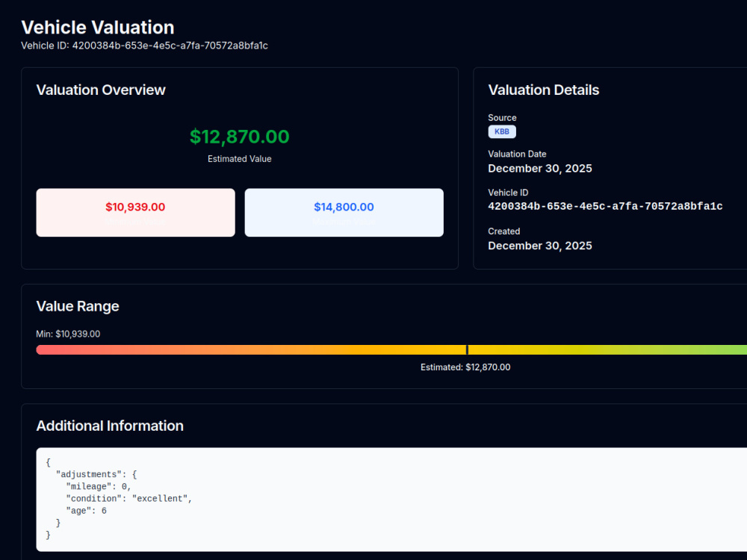
Task: Click the Min: $10,939.00 range label
Action: pyautogui.click(x=68, y=334)
